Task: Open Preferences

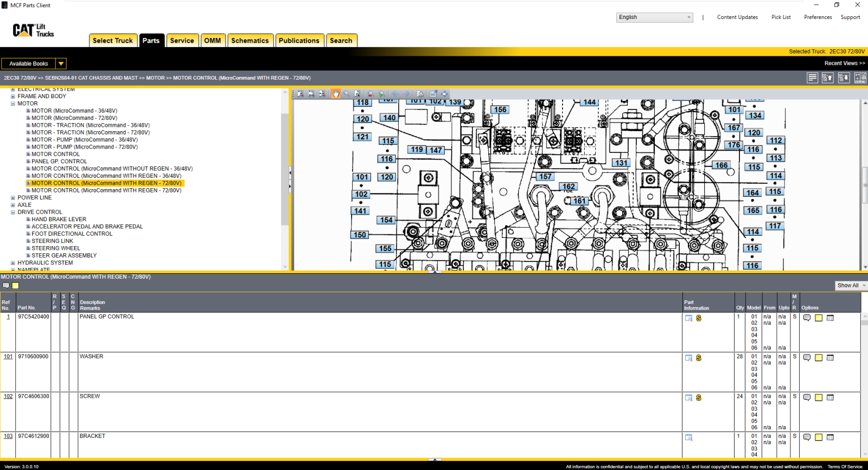Action: [818, 17]
